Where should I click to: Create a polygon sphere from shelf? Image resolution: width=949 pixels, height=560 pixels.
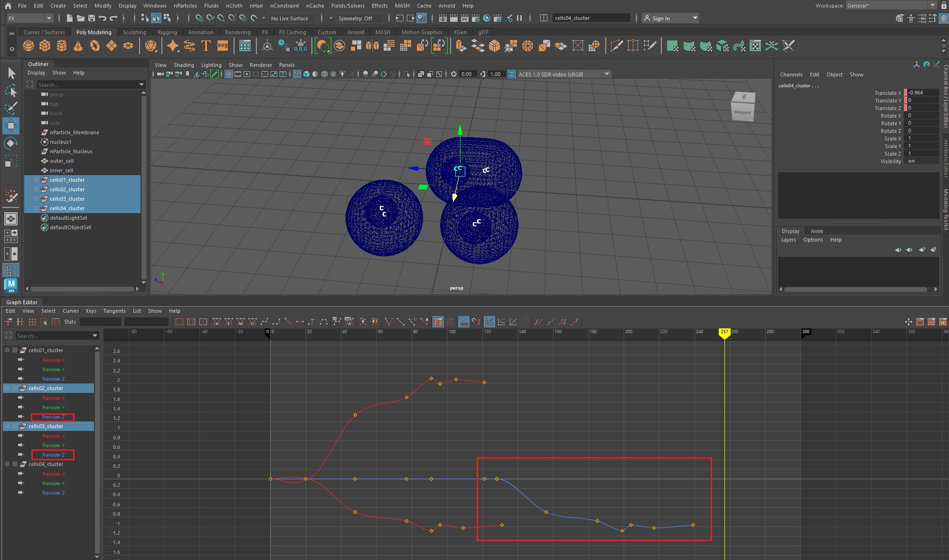[28, 46]
